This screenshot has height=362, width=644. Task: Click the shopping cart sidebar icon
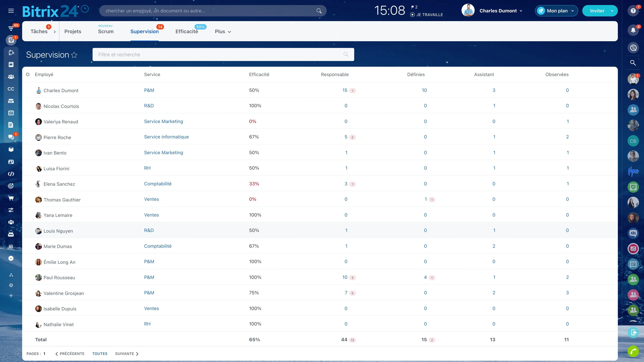[x=11, y=198]
